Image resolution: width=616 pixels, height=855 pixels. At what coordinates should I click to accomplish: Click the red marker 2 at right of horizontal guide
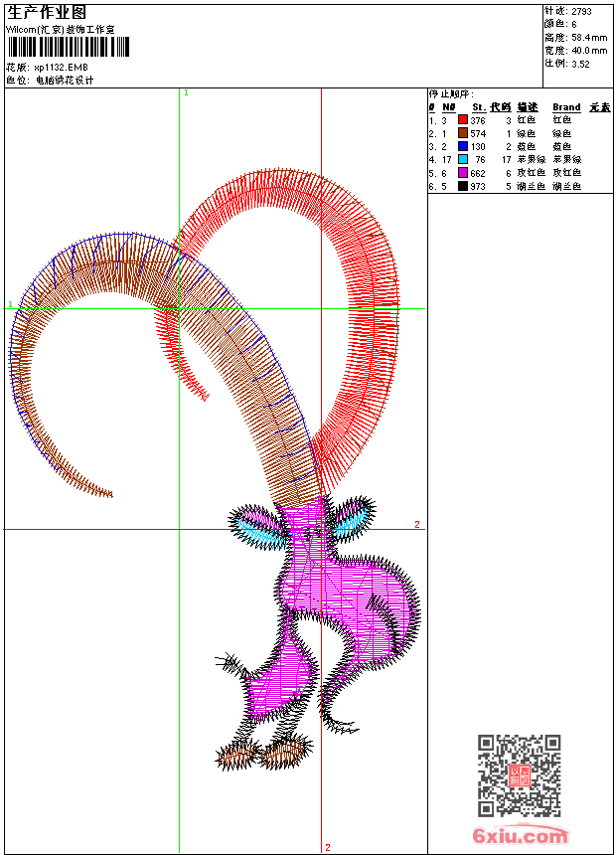417,524
